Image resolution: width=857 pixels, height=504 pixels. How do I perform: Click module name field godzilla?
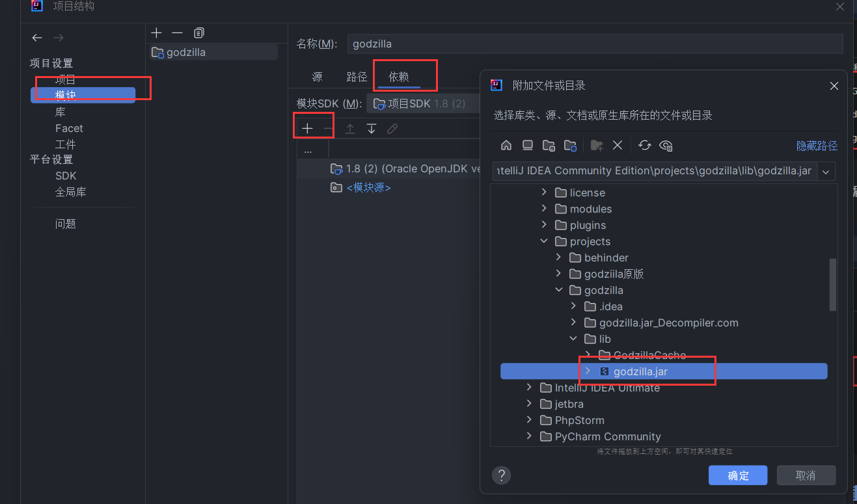tap(595, 44)
